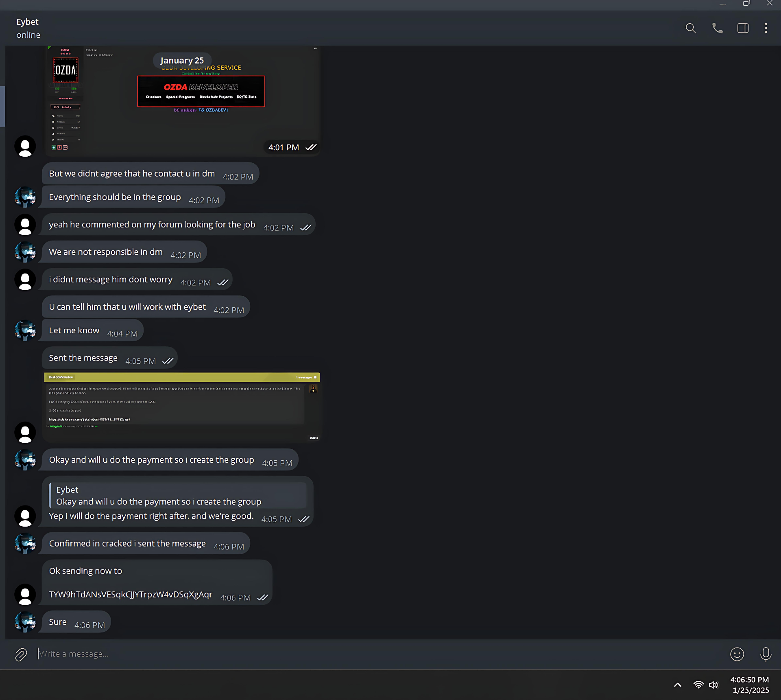
Task: Toggle the right info sidebar panel
Action: (x=743, y=28)
